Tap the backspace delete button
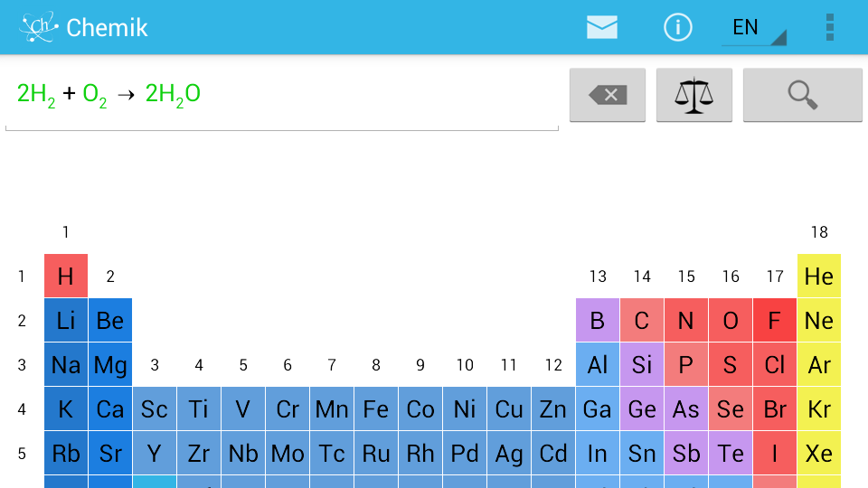The image size is (868, 488). [x=608, y=95]
